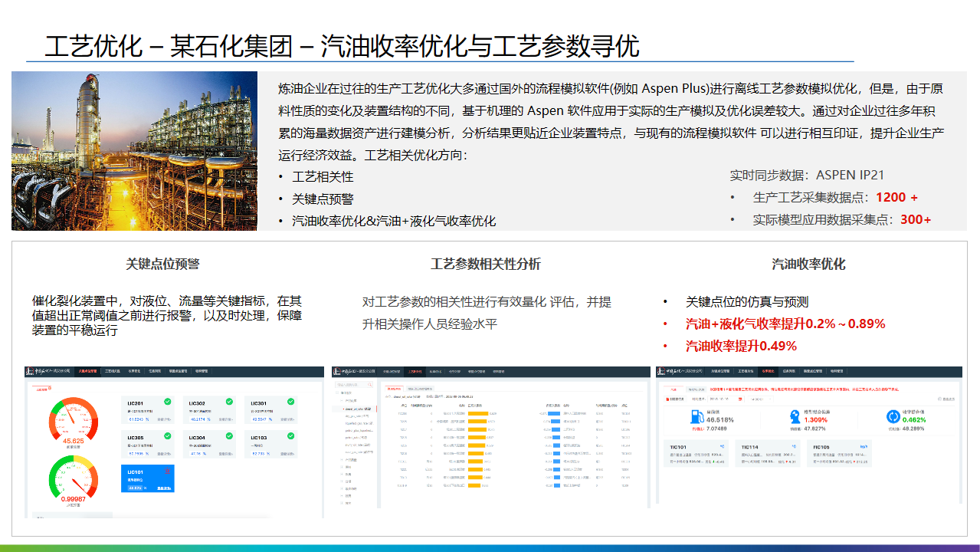The image size is (980, 552).
Task: Click the 46.518% value
Action: pyautogui.click(x=720, y=420)
